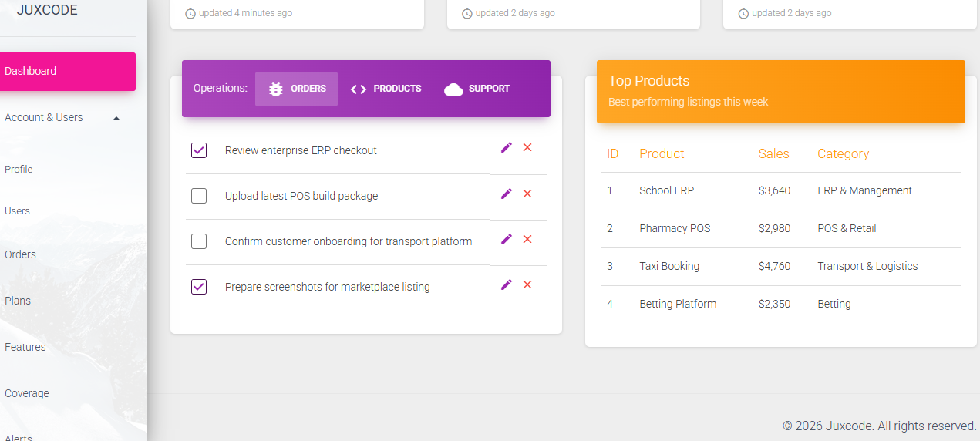This screenshot has width=980, height=441.
Task: Click the pencil edit icon for Review enterprise ERP checkout
Action: pyautogui.click(x=506, y=147)
